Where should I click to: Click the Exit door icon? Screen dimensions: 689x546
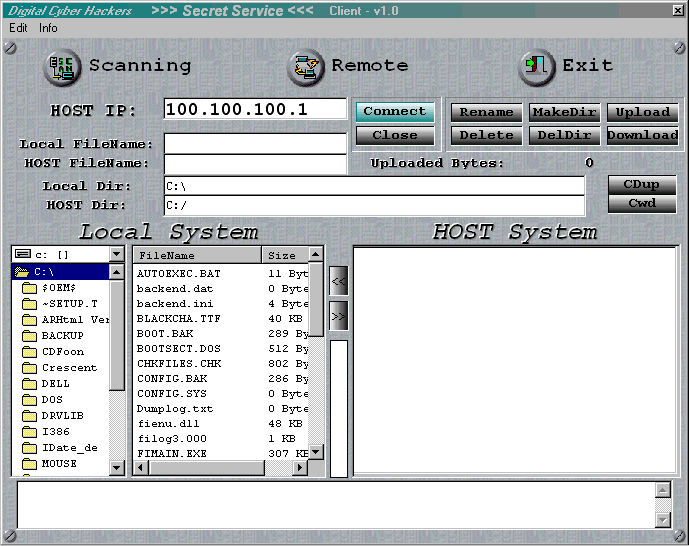[537, 67]
